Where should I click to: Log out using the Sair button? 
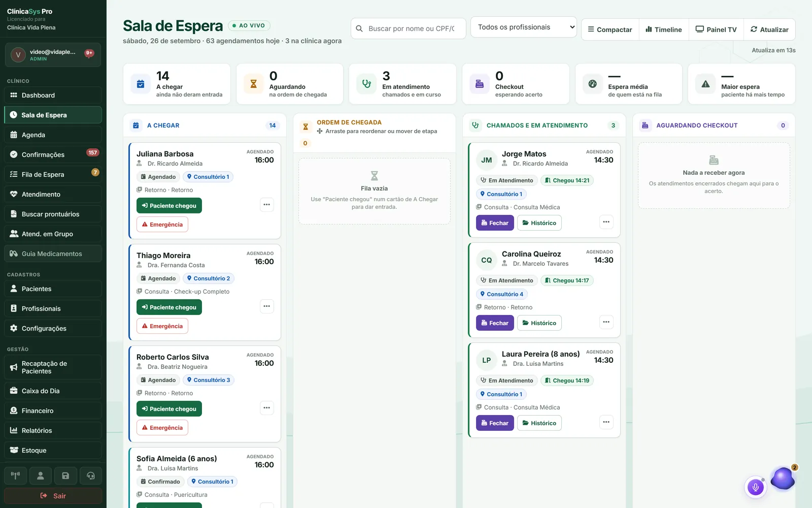tap(53, 496)
